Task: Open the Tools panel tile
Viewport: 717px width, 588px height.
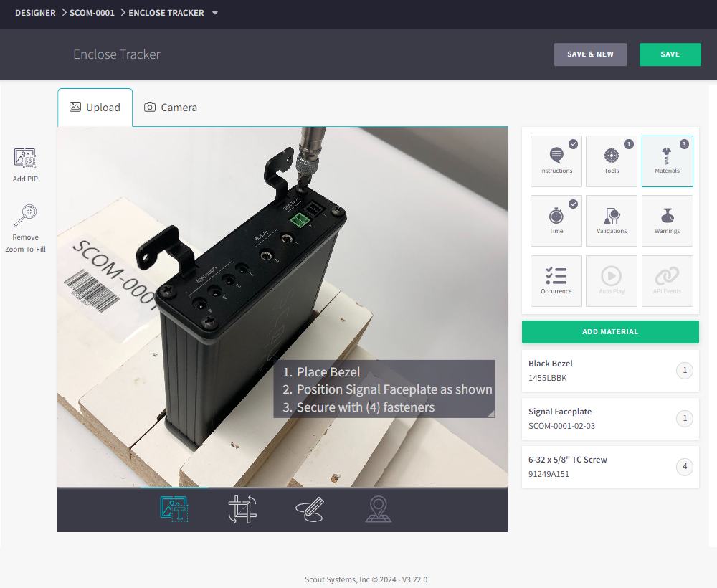Action: [x=612, y=161]
